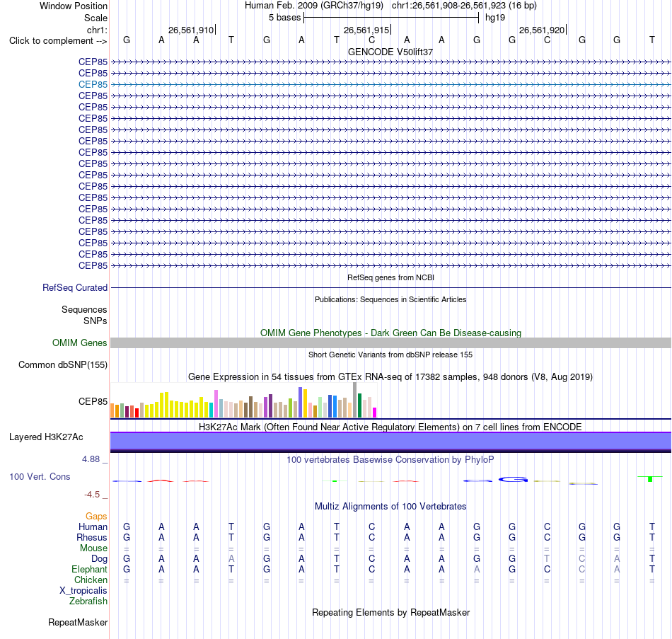Viewport: 672px width, 639px height.
Task: Click the '5 bases' scale bar text
Action: pos(284,18)
